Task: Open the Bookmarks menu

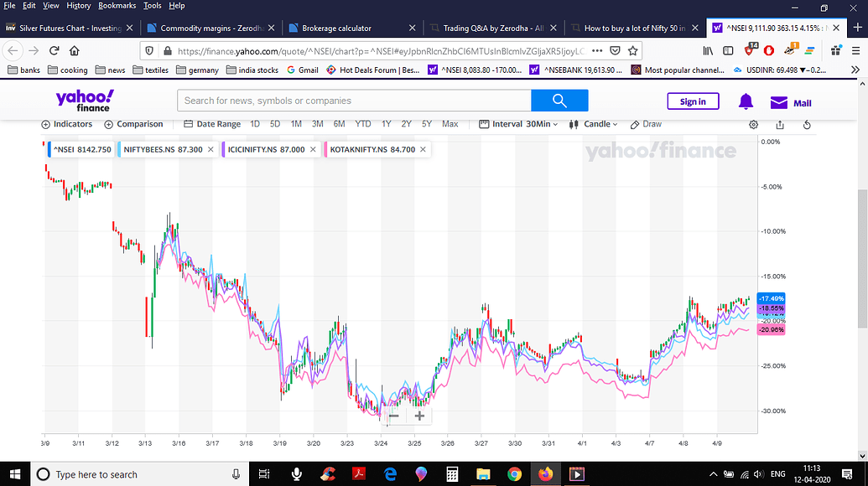Action: click(117, 5)
